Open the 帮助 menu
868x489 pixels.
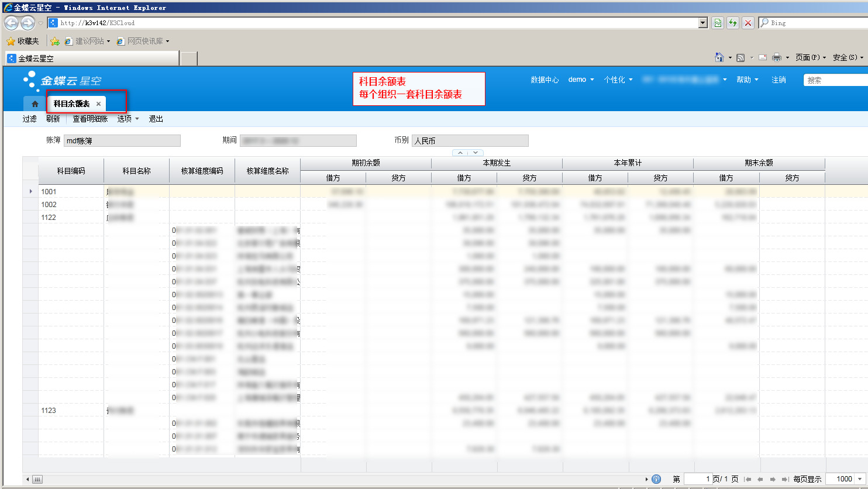(x=747, y=80)
